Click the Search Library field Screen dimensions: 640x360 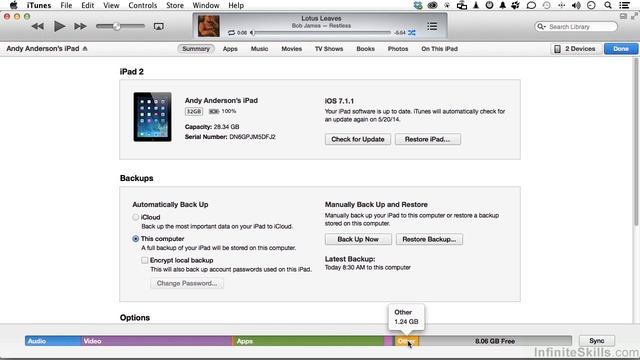[576, 27]
